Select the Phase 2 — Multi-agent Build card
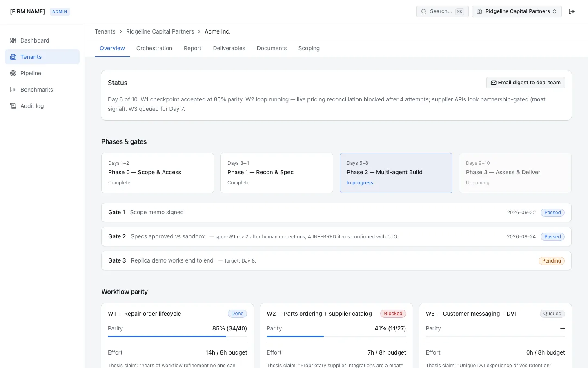This screenshot has height=368, width=588. [396, 173]
